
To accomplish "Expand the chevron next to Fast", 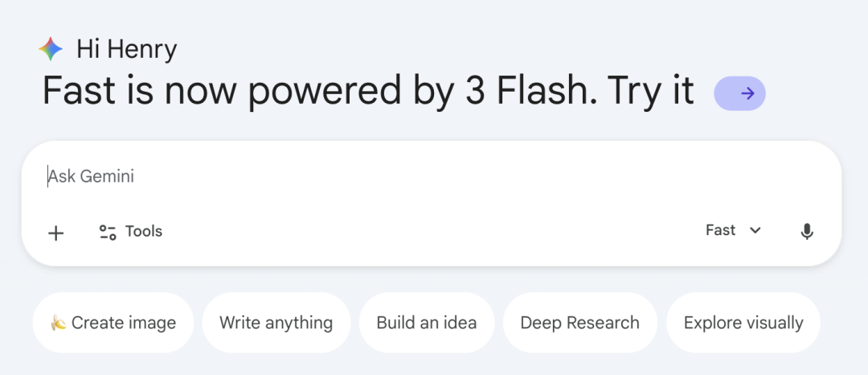I will point(755,231).
